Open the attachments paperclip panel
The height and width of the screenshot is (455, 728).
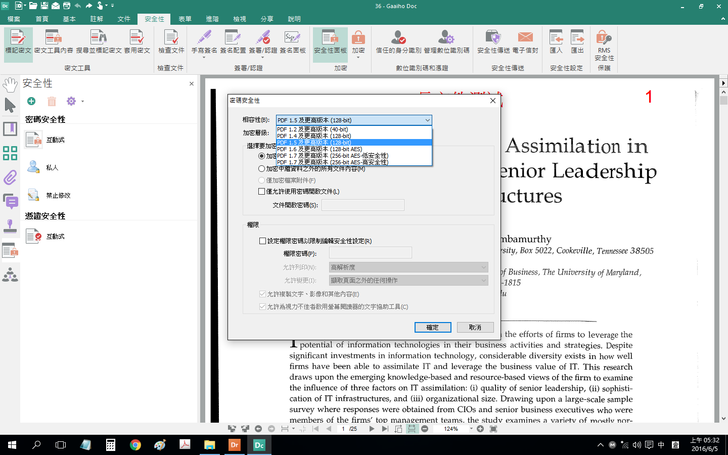10,177
